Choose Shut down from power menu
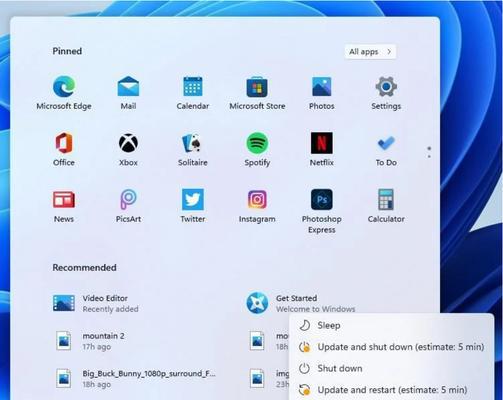 391,368
